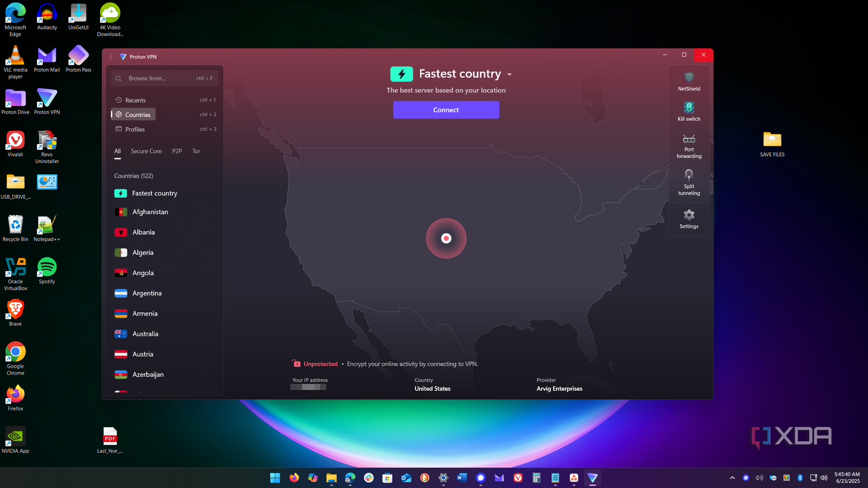Open File Explorer from the taskbar
The width and height of the screenshot is (868, 488).
pyautogui.click(x=331, y=478)
